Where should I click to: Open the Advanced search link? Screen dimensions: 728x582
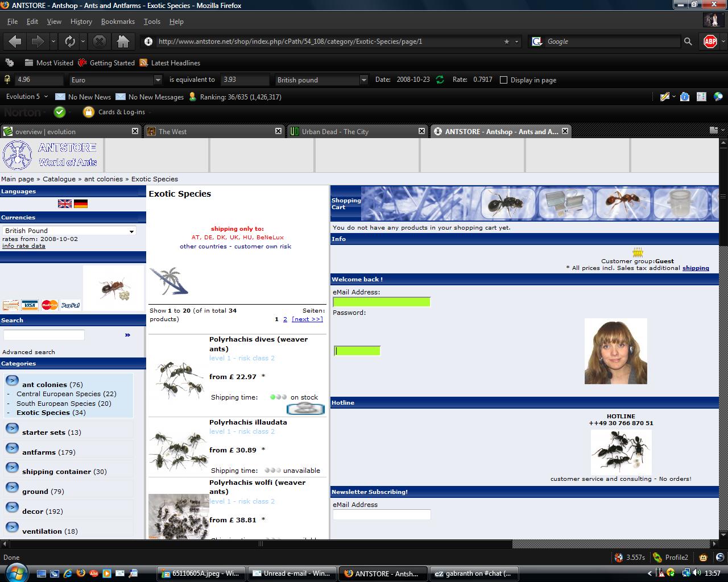[x=28, y=352]
